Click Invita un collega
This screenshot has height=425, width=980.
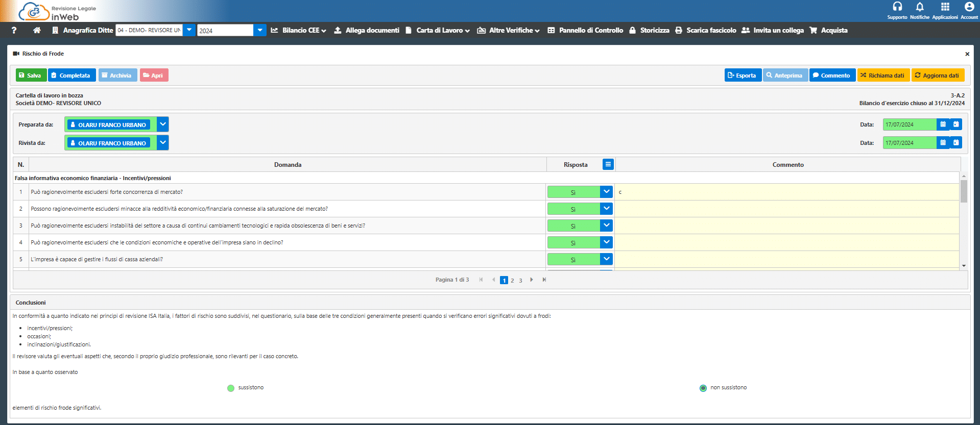773,31
